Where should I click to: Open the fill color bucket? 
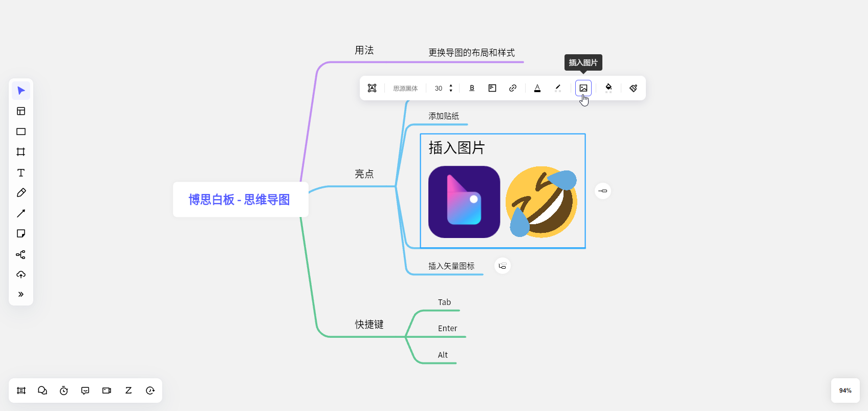609,88
